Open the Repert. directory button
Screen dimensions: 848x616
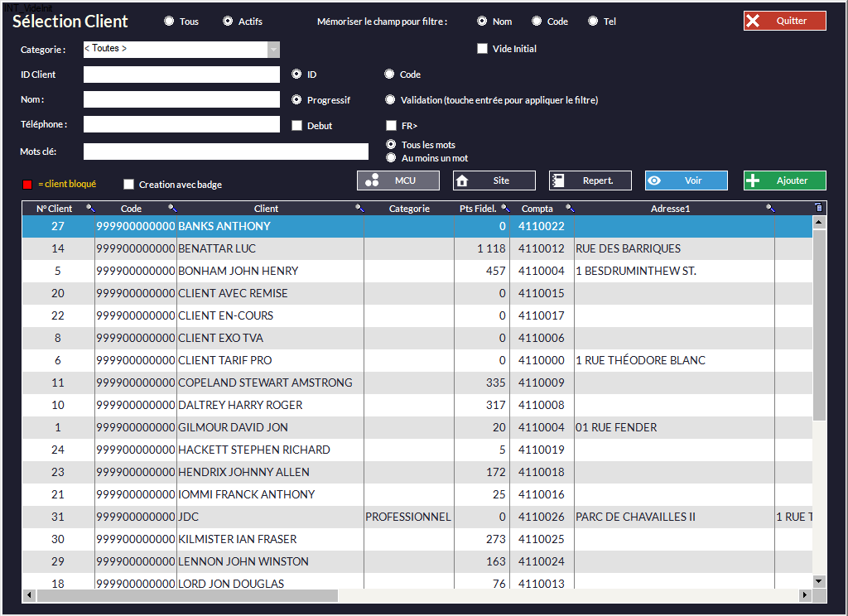[590, 180]
